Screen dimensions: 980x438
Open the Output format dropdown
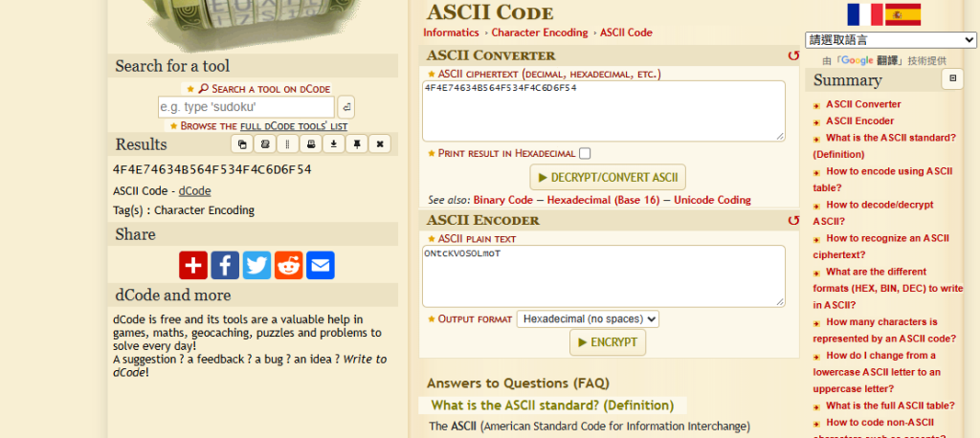point(588,319)
